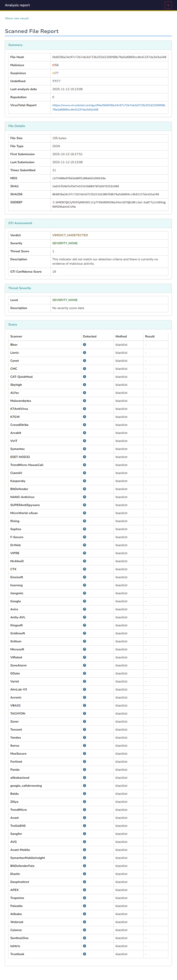Click the detection icon beside Microsoft

[84, 649]
